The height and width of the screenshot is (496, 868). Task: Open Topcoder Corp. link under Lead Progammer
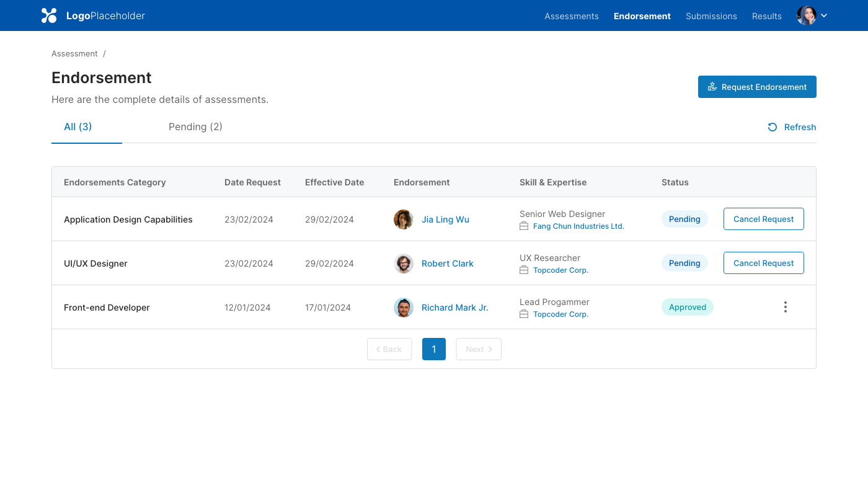[560, 314]
